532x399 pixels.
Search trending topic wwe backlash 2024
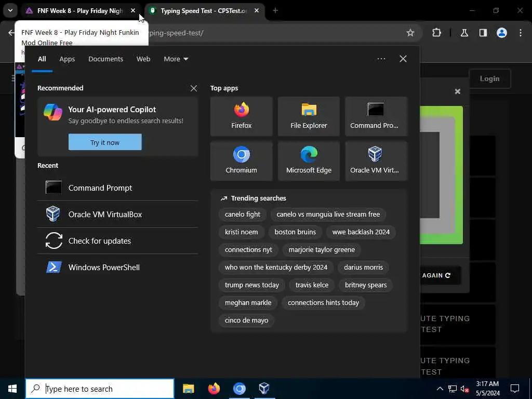(361, 232)
